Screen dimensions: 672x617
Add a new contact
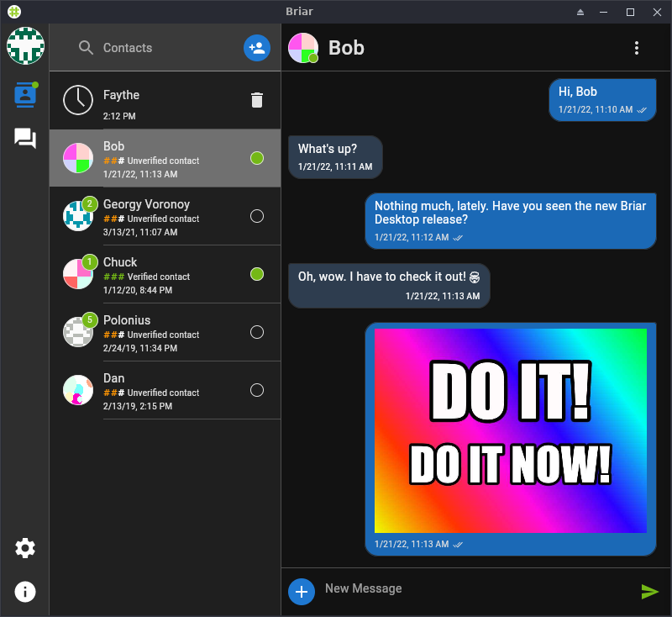point(257,48)
